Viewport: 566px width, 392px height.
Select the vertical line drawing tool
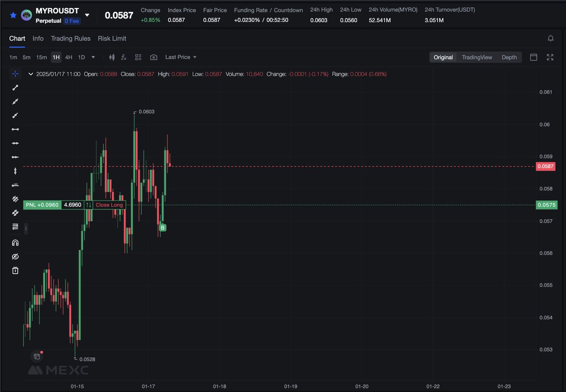coord(15,171)
